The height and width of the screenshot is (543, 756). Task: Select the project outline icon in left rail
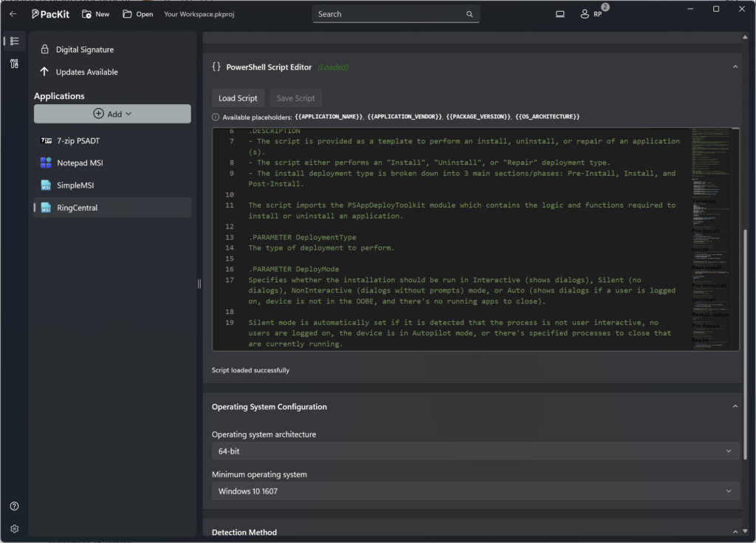(x=13, y=41)
